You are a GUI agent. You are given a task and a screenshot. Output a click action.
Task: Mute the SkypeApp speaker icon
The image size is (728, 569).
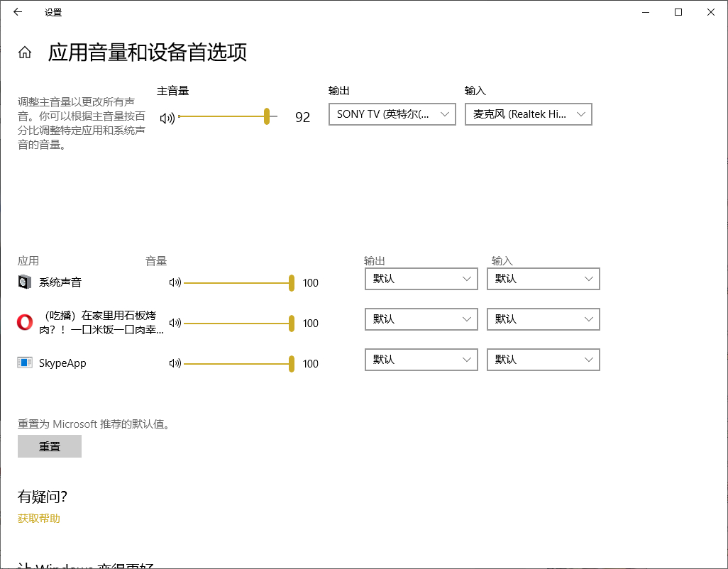click(x=175, y=363)
